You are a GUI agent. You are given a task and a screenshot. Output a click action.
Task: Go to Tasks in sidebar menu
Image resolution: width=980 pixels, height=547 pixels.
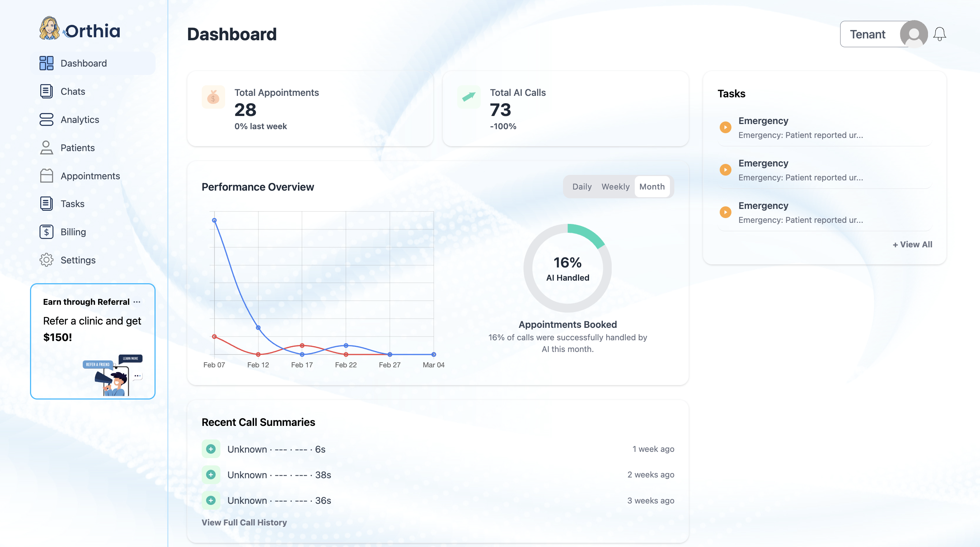pyautogui.click(x=72, y=204)
